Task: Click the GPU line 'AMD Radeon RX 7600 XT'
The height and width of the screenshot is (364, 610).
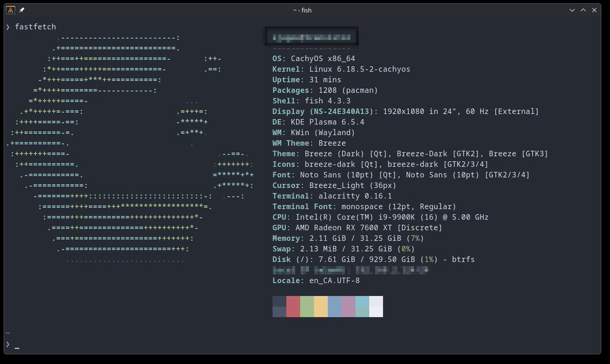Action: 357,228
